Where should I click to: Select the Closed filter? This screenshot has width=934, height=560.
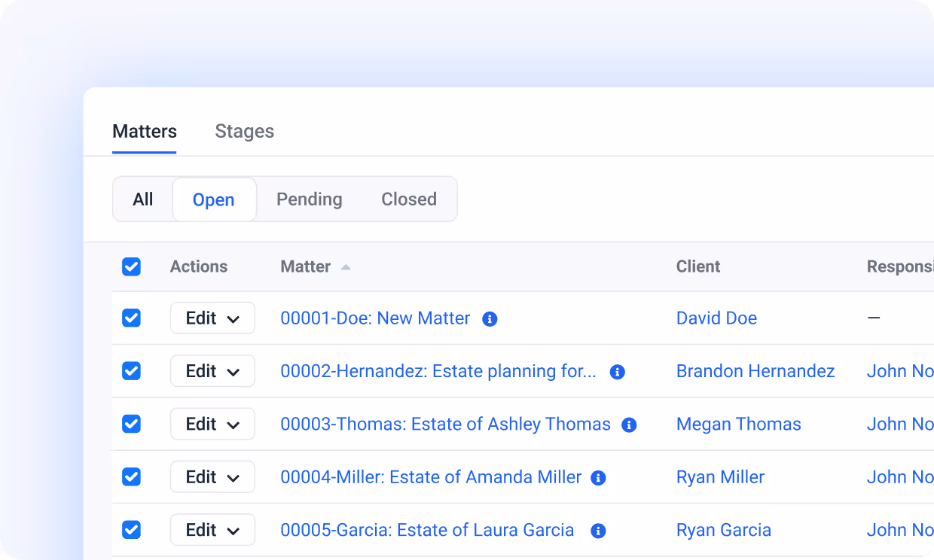(409, 199)
